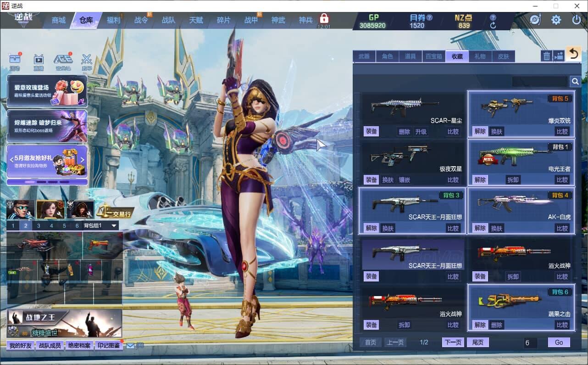Open the disc icon left of settings gear
Viewport: 588px width, 365px height.
coord(535,20)
